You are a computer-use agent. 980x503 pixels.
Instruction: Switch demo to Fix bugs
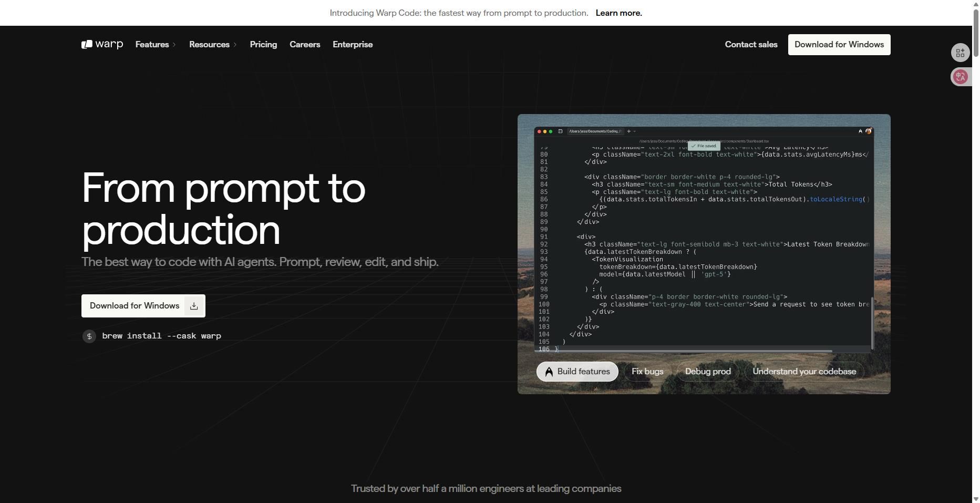pos(647,372)
